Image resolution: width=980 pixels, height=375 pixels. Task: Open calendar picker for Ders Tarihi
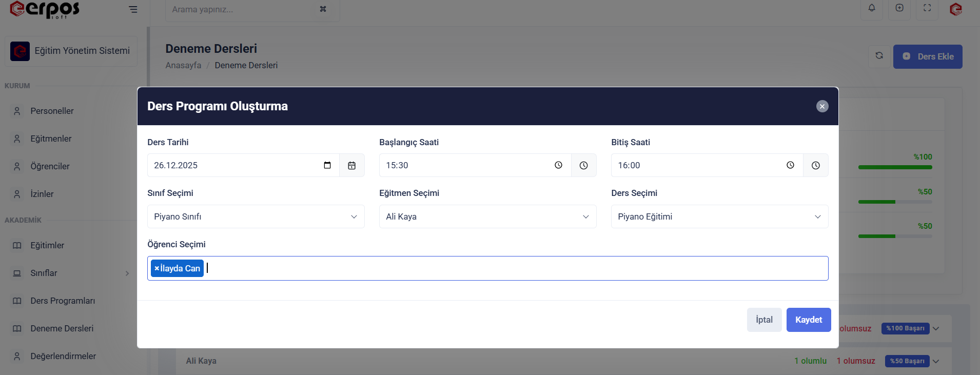[x=351, y=165]
